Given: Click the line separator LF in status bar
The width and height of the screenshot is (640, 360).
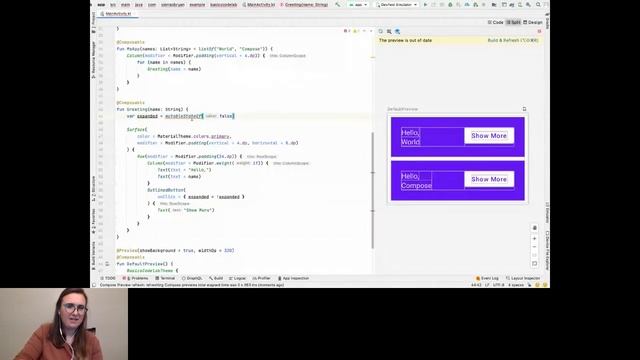Looking at the screenshot, I should point(487,285).
